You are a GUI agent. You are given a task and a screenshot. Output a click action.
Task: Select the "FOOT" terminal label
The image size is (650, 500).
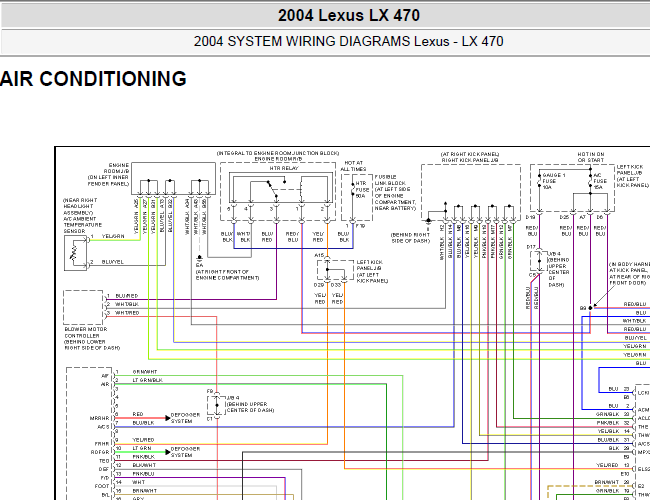102,486
